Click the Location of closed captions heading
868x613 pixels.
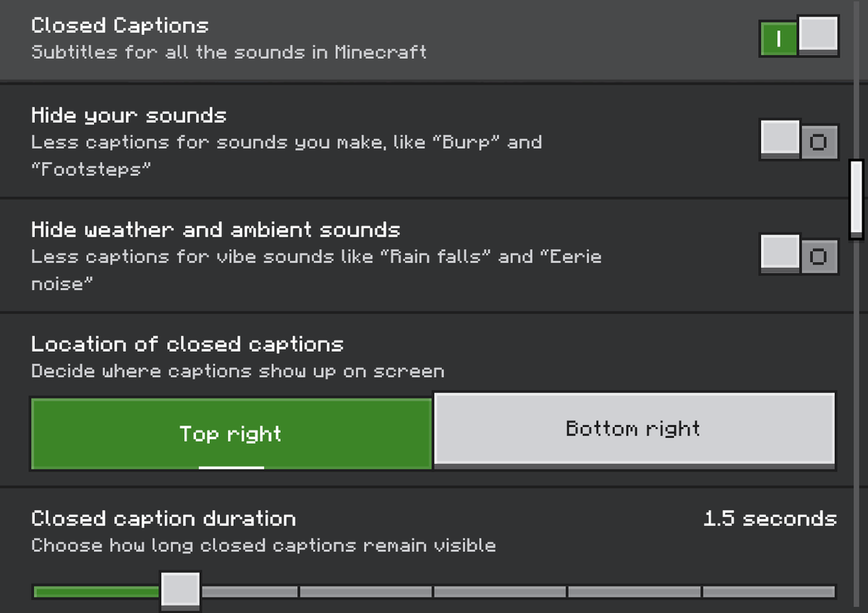[x=187, y=344]
